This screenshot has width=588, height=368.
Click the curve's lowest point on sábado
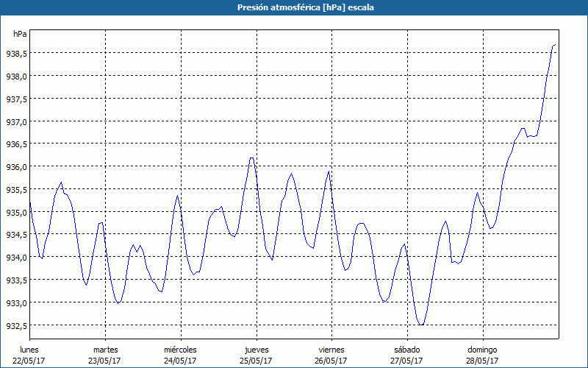coord(421,325)
